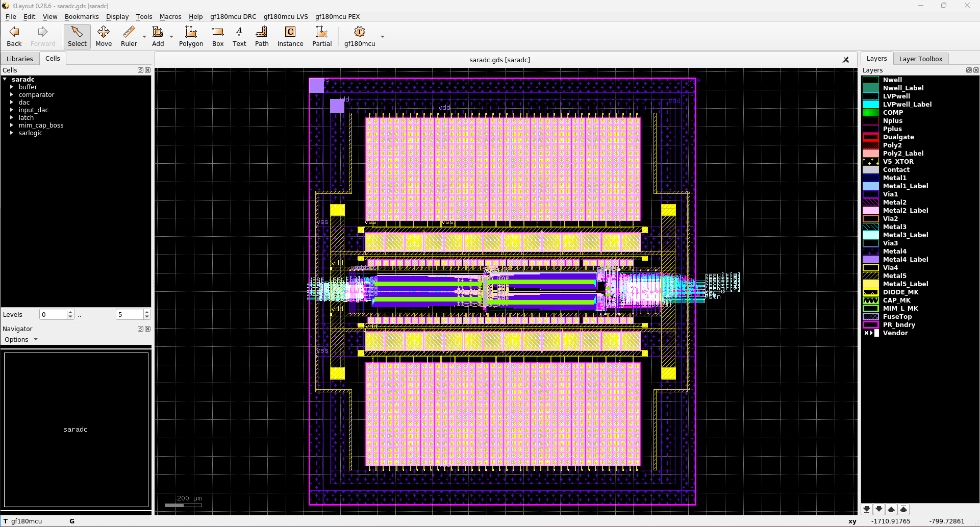The width and height of the screenshot is (980, 527).
Task: Click the navigator saradc thumbnail
Action: (x=76, y=429)
